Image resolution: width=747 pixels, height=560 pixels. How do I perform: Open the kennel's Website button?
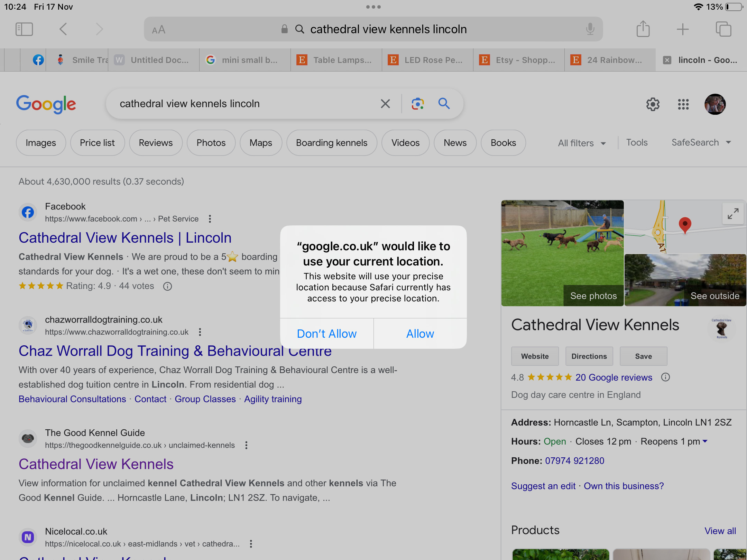coord(535,356)
